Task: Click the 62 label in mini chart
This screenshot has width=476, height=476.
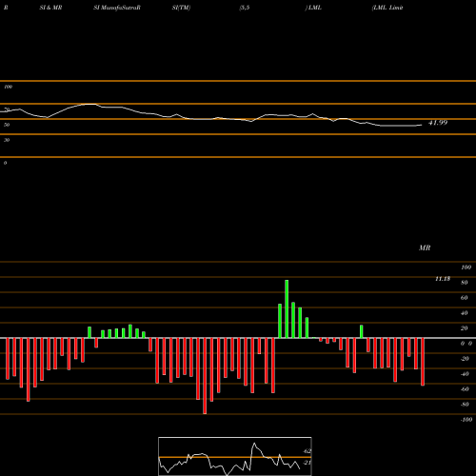Action: tap(307, 451)
